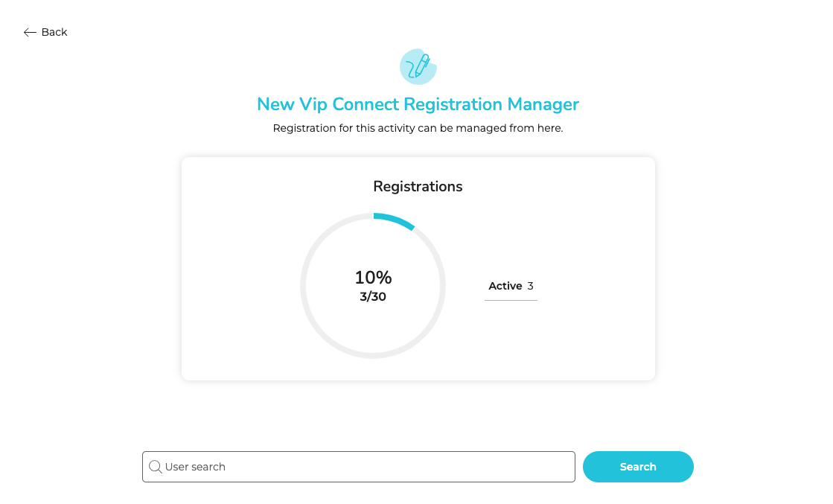This screenshot has width=833, height=504.
Task: Click the 'User search' placeholder text
Action: point(195,467)
